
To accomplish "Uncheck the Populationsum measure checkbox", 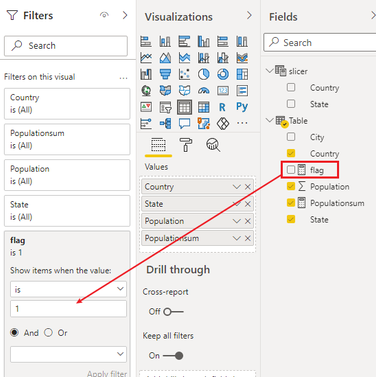I will [x=291, y=203].
